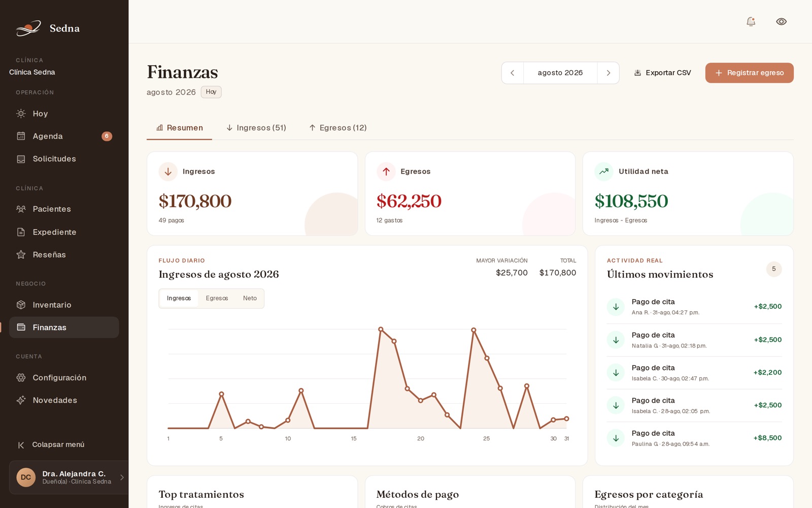812x508 pixels.
Task: Select Finanzas in the sidebar
Action: pos(64,327)
